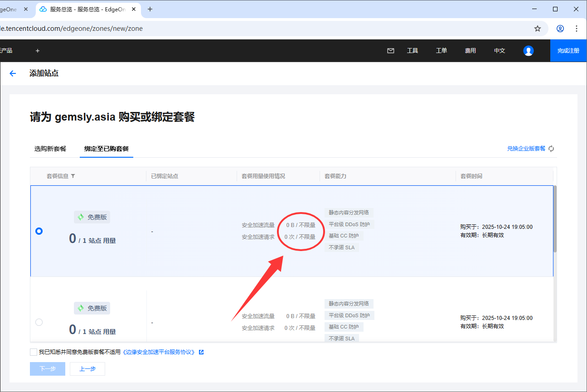Open the 边缘安全加速平台服务协议 link
This screenshot has height=392, width=587.
coord(160,352)
